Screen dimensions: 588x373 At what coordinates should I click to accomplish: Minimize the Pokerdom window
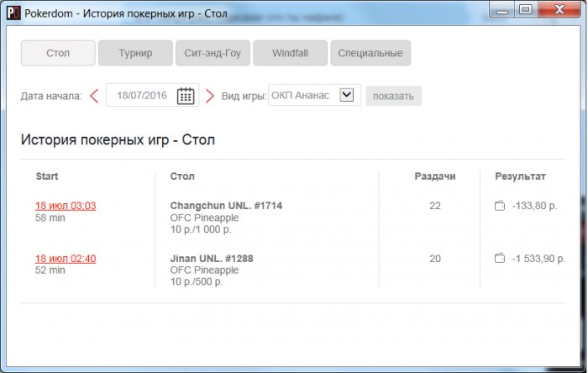point(502,9)
